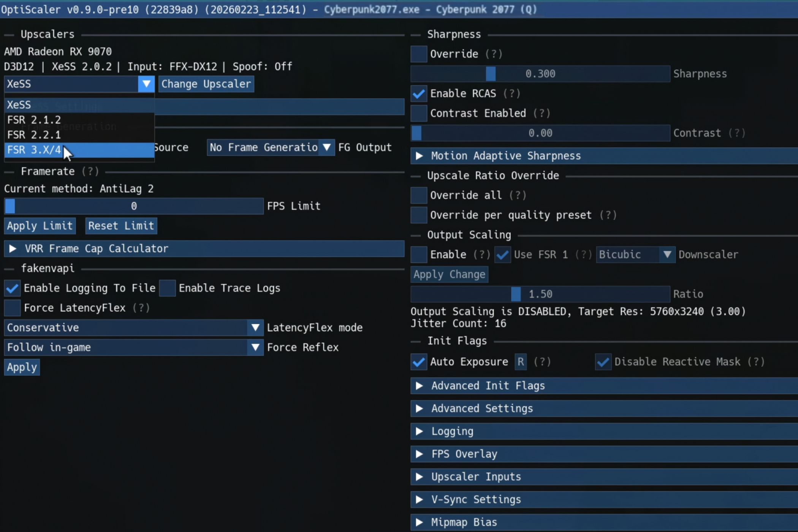
Task: Pick XeSS entry in dropdown list
Action: tap(79, 105)
